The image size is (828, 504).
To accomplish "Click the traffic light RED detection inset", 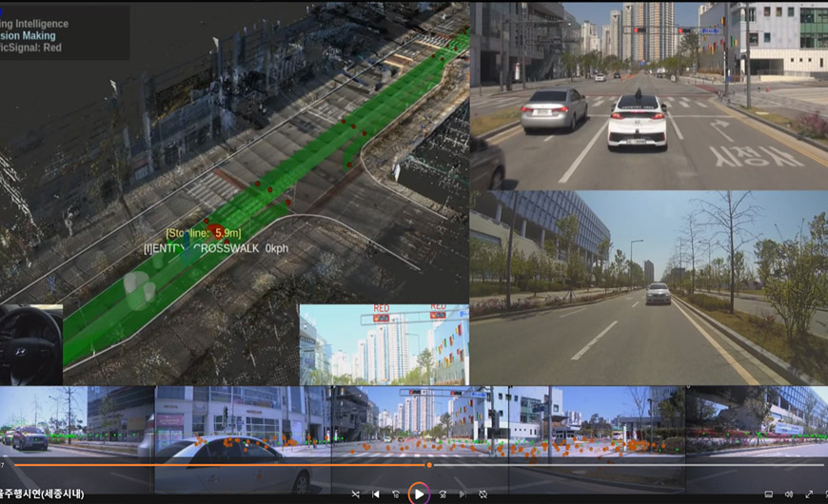I will tap(384, 343).
